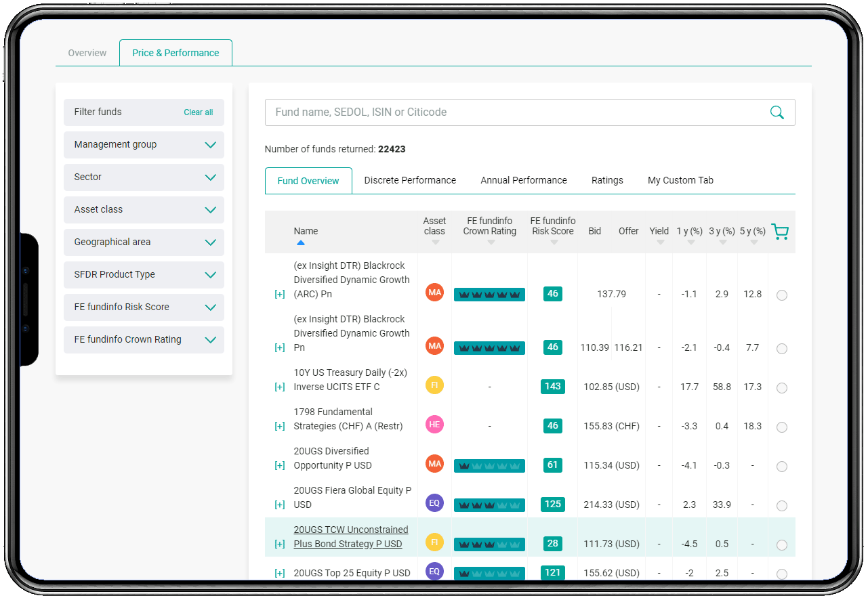Expand Management group filter
The image size is (868, 600).
tap(144, 145)
